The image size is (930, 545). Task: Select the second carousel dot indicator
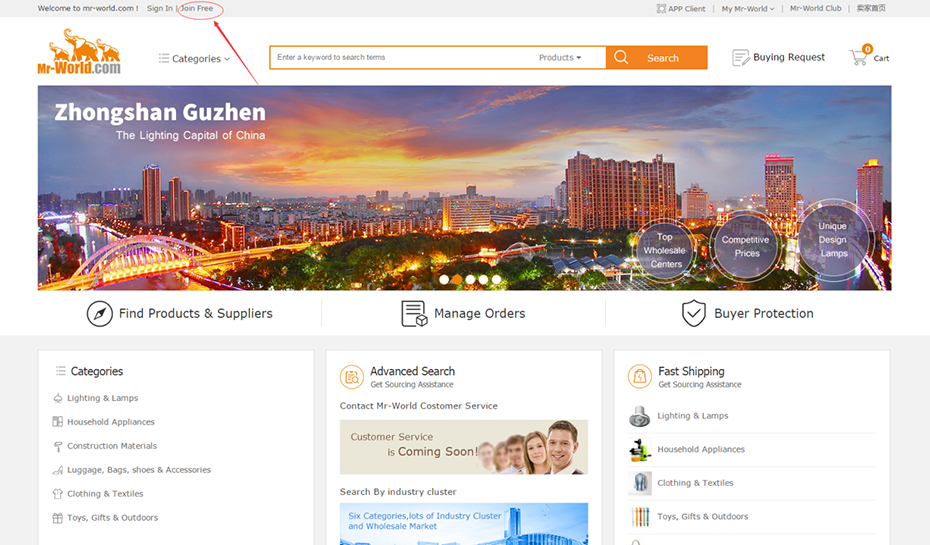(x=457, y=280)
